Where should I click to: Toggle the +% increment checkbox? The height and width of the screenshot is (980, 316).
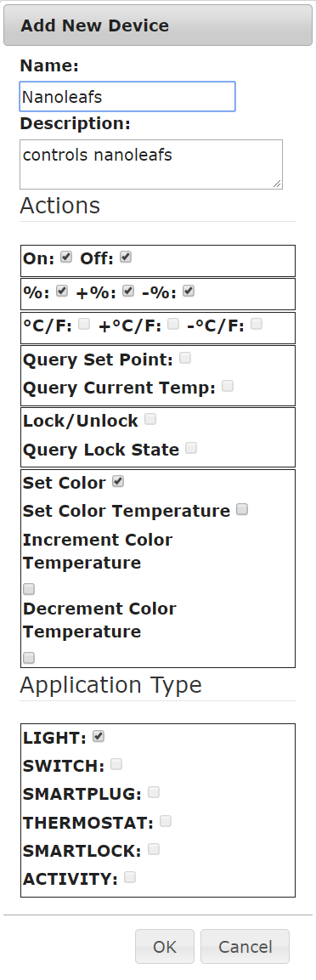128,291
